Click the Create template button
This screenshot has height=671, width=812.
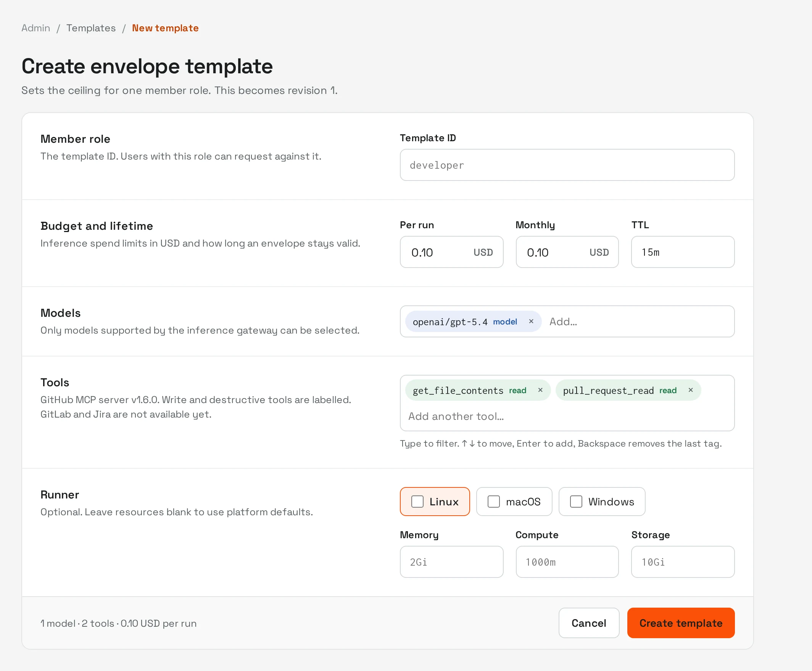(x=681, y=623)
